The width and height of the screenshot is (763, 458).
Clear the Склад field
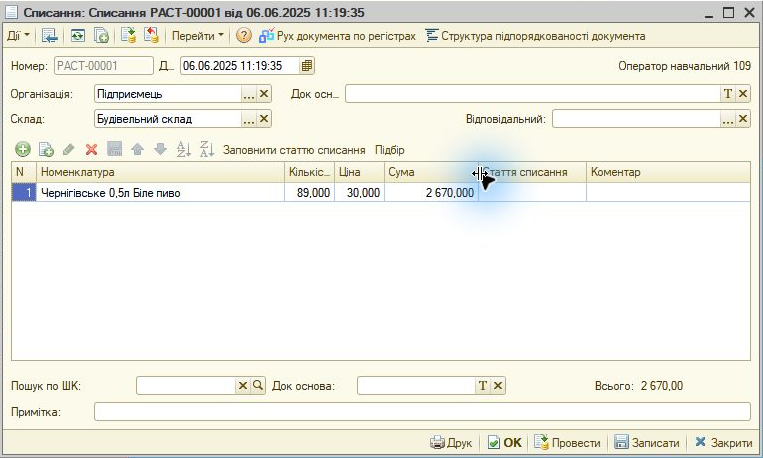click(x=264, y=119)
